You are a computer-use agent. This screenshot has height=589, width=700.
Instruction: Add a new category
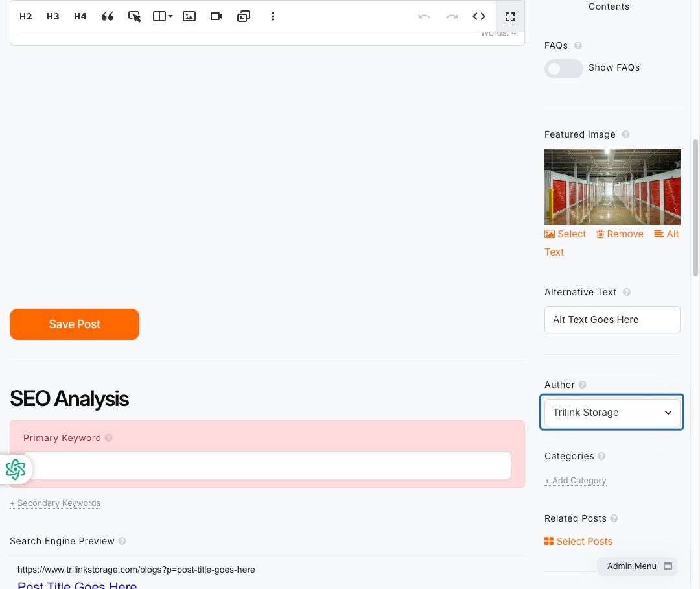click(x=576, y=481)
